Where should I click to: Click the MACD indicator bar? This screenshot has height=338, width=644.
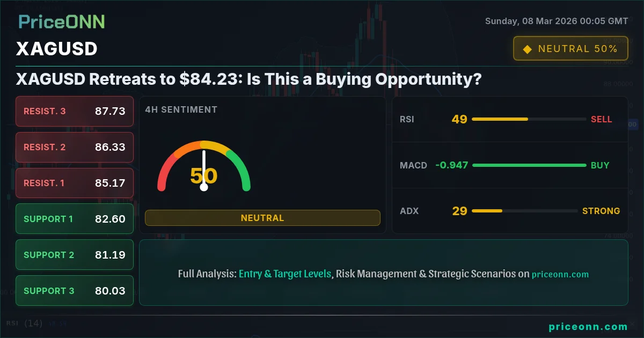529,165
